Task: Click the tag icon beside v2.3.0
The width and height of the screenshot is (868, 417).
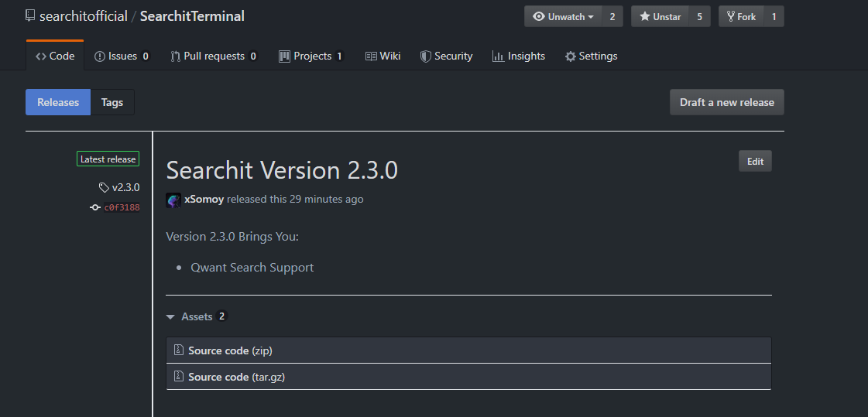Action: [104, 188]
